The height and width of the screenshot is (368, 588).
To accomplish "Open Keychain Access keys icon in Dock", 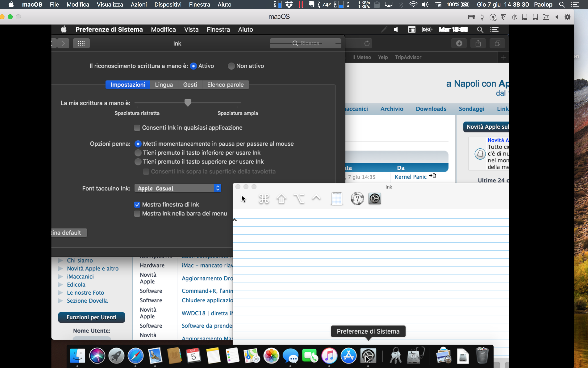I will [395, 356].
